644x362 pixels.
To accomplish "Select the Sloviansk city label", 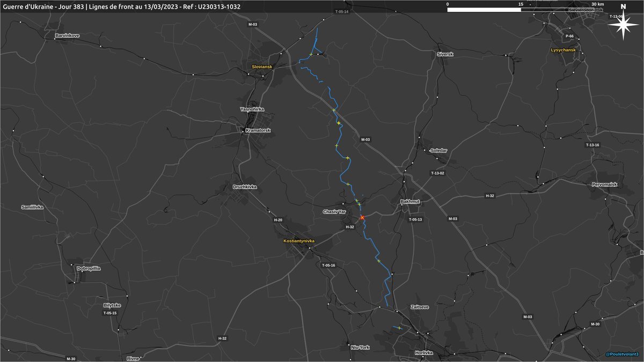I will click(x=262, y=67).
